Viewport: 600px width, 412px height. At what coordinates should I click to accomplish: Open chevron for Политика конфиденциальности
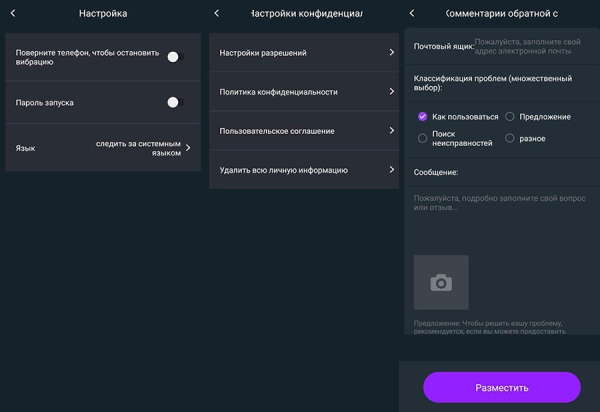pyautogui.click(x=391, y=91)
